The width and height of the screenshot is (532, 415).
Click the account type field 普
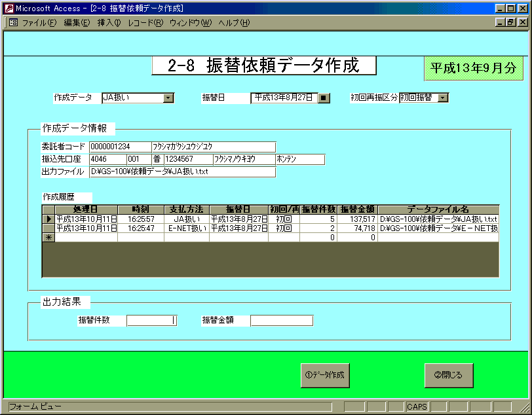[157, 159]
